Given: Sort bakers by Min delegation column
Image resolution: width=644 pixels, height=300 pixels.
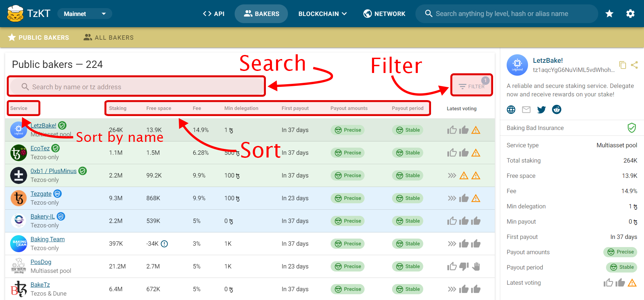Looking at the screenshot, I should pos(241,108).
